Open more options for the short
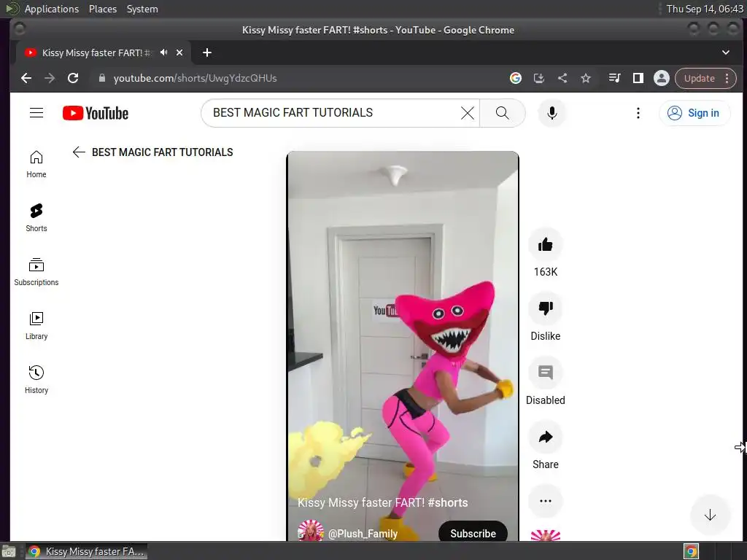This screenshot has width=747, height=560. pyautogui.click(x=546, y=501)
